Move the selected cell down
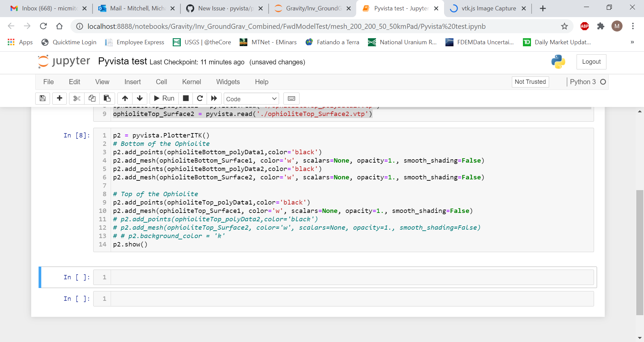This screenshot has height=342, width=644. (x=140, y=98)
